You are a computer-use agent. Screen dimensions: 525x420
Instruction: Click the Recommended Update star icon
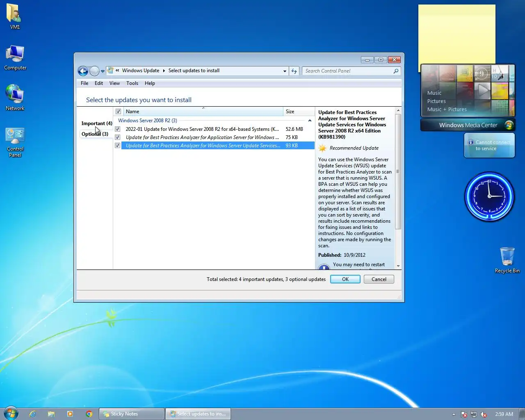[322, 148]
